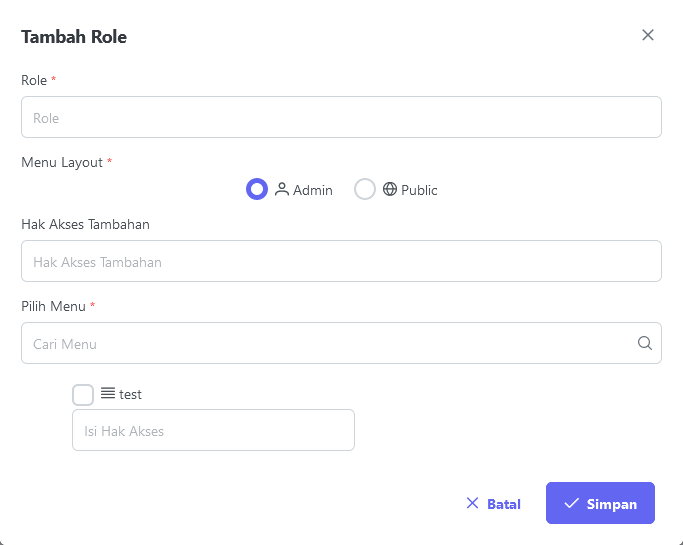
Task: Click the Pilih Menu field label
Action: (53, 306)
